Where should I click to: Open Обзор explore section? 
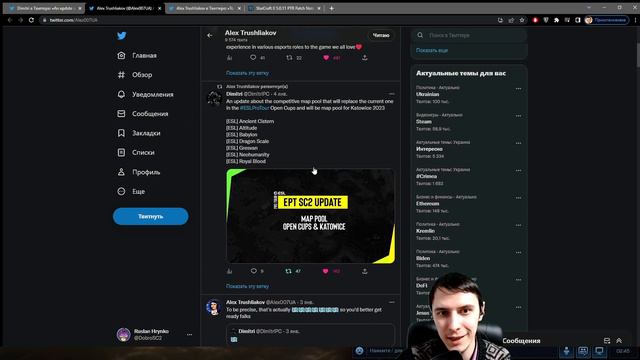coord(135,75)
